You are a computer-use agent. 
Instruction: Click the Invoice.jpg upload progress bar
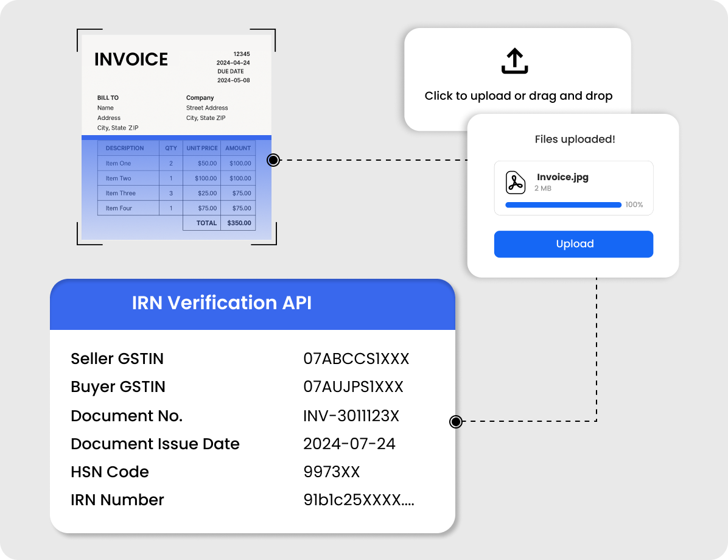[x=563, y=205]
